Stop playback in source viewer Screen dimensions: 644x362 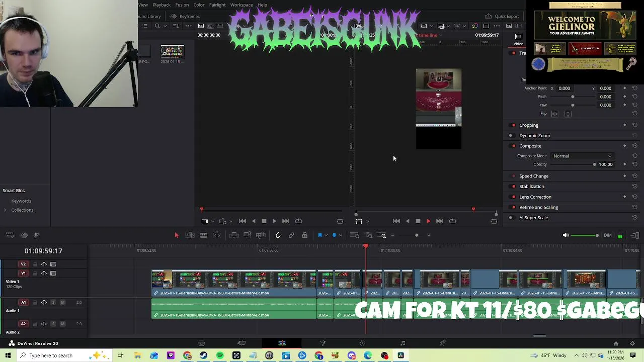point(264,221)
